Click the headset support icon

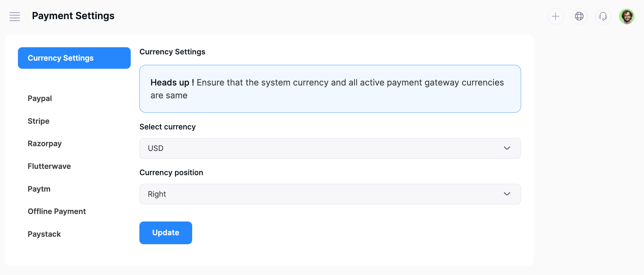pyautogui.click(x=603, y=16)
